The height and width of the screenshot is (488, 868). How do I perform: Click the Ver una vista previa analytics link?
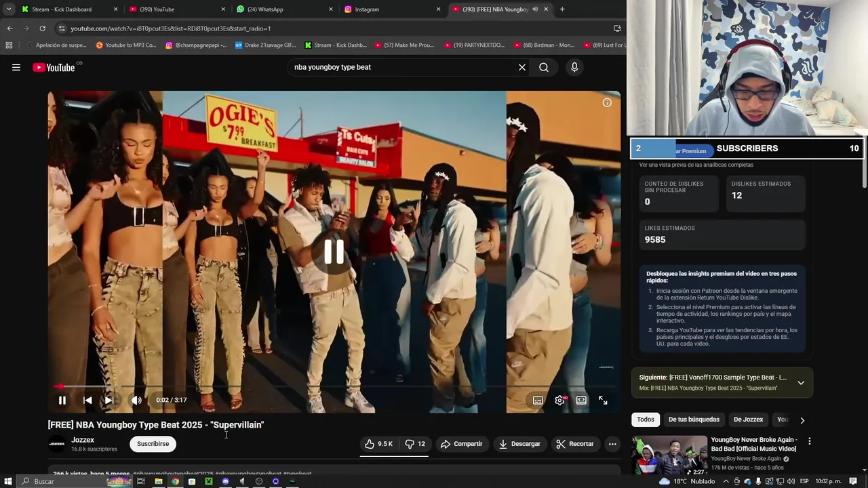click(696, 165)
